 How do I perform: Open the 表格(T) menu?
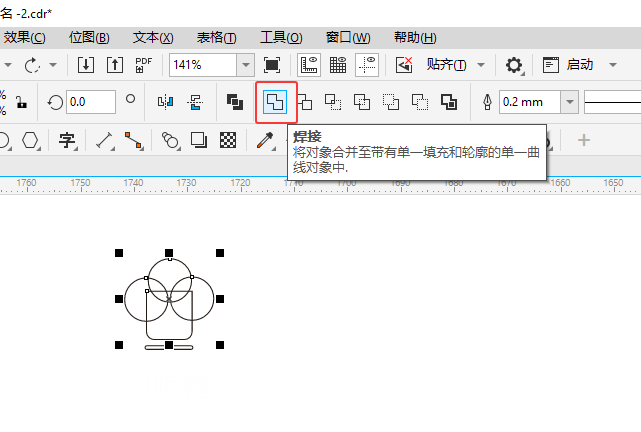click(x=217, y=38)
